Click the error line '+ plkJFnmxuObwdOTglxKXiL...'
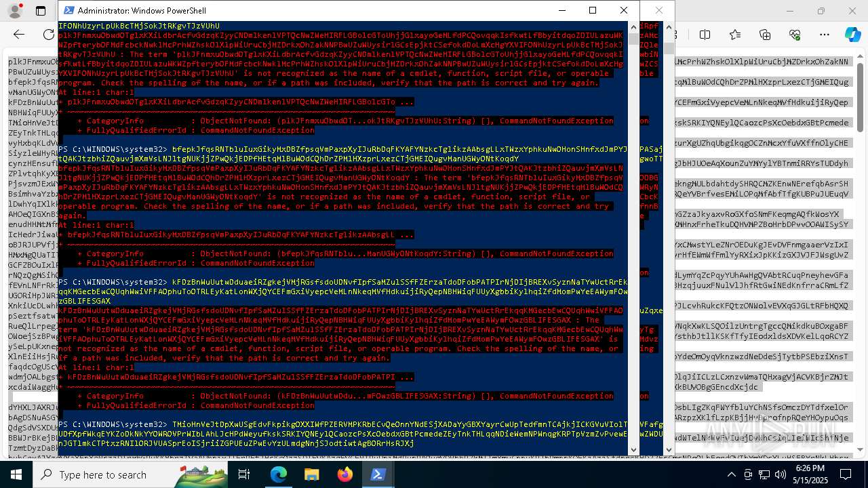868x488 pixels. (x=236, y=102)
